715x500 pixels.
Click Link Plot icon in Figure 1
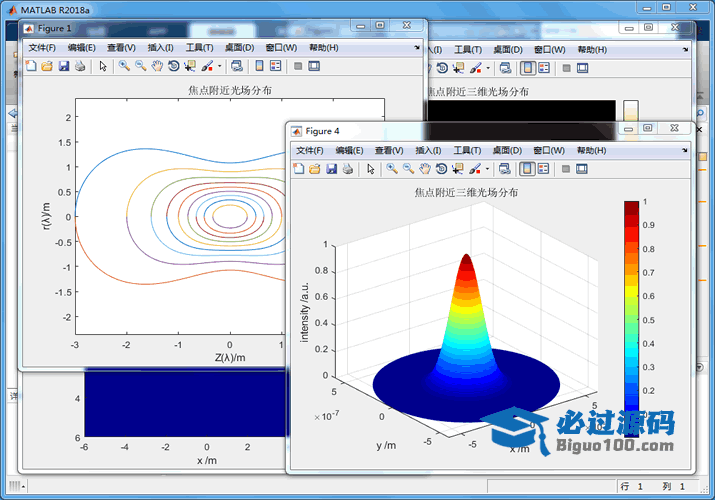pyautogui.click(x=237, y=66)
